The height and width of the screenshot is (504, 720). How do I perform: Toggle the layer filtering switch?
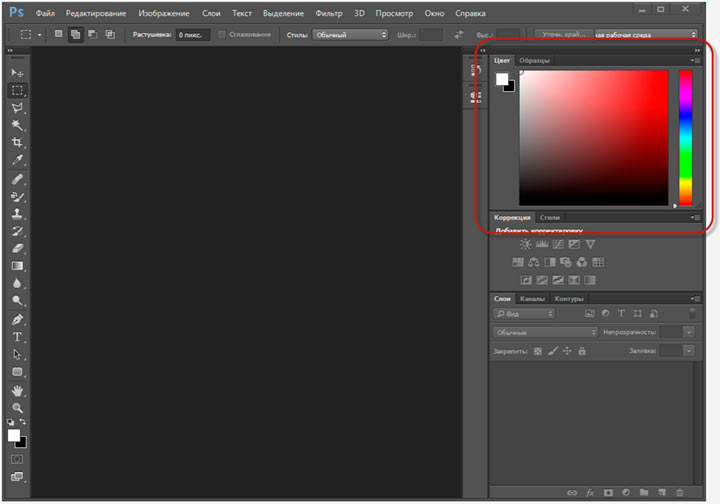pyautogui.click(x=692, y=314)
